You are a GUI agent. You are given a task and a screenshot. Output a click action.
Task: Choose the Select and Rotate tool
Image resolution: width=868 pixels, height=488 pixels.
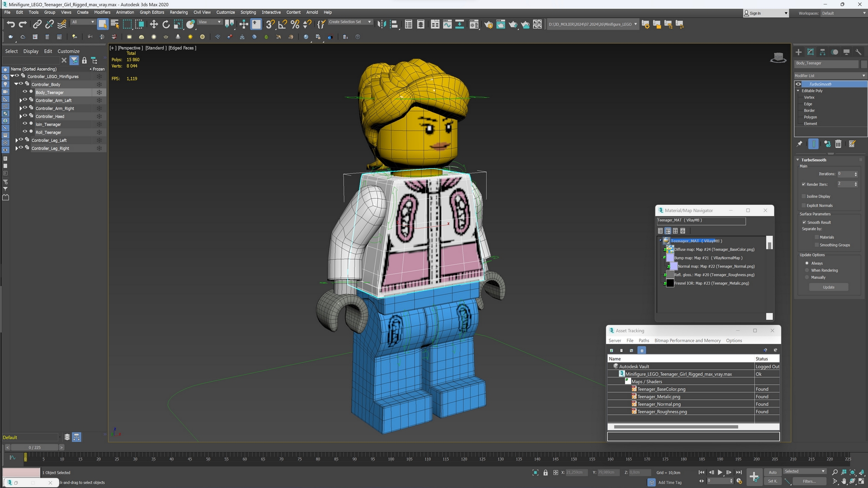166,24
